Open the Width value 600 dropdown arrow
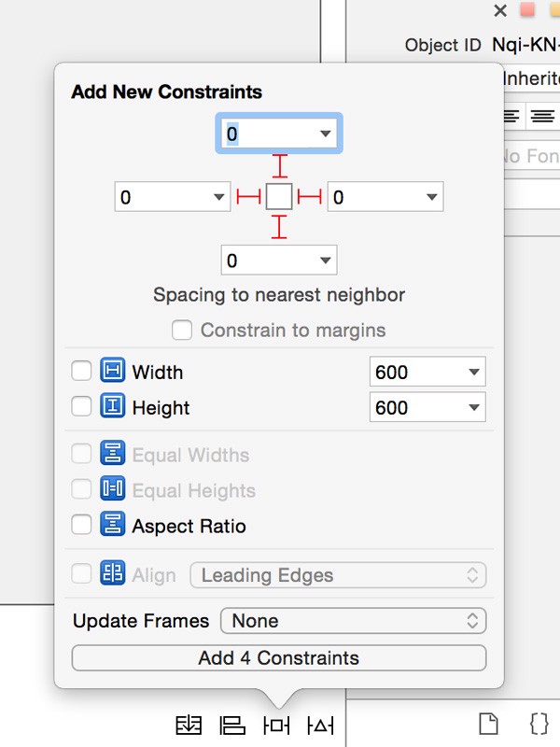 (474, 372)
